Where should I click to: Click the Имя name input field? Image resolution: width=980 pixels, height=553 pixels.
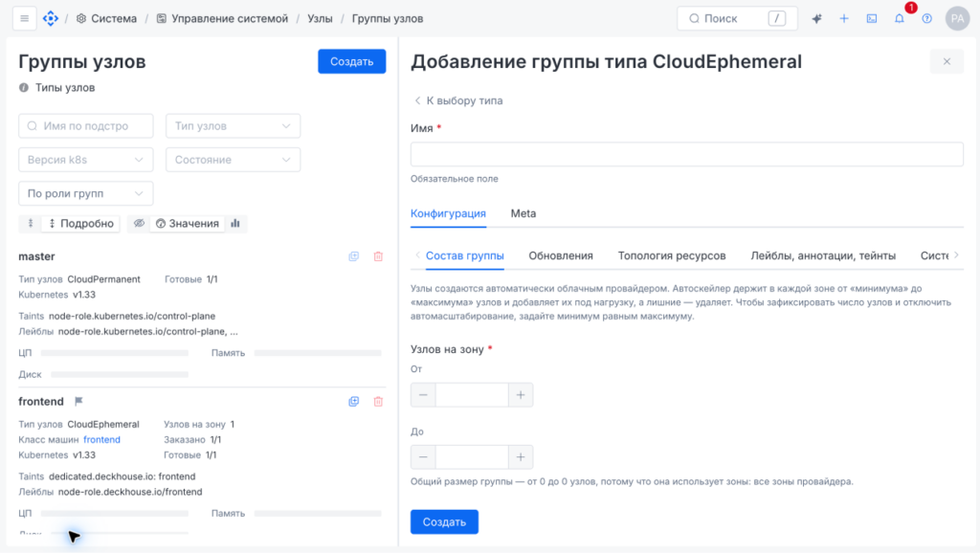click(x=687, y=154)
